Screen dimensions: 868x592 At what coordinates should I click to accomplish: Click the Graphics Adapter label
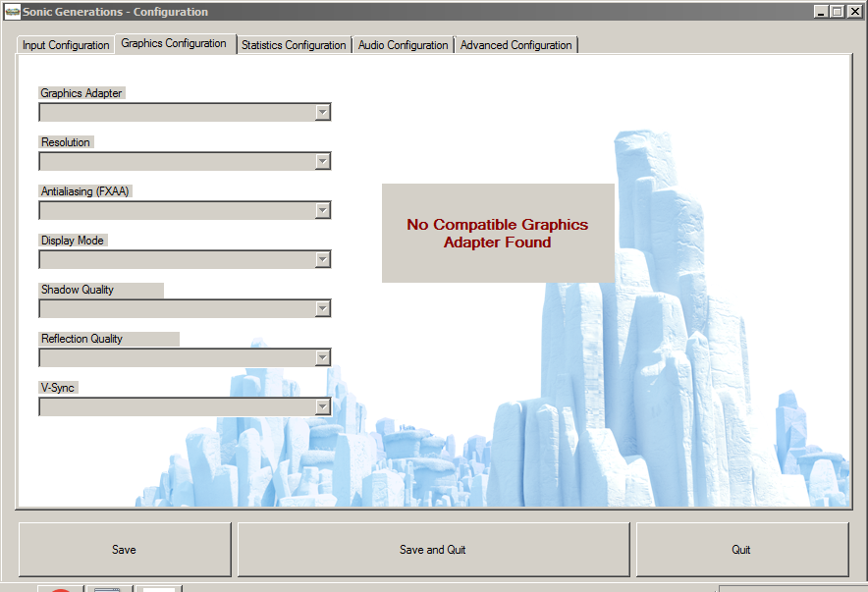tap(81, 93)
